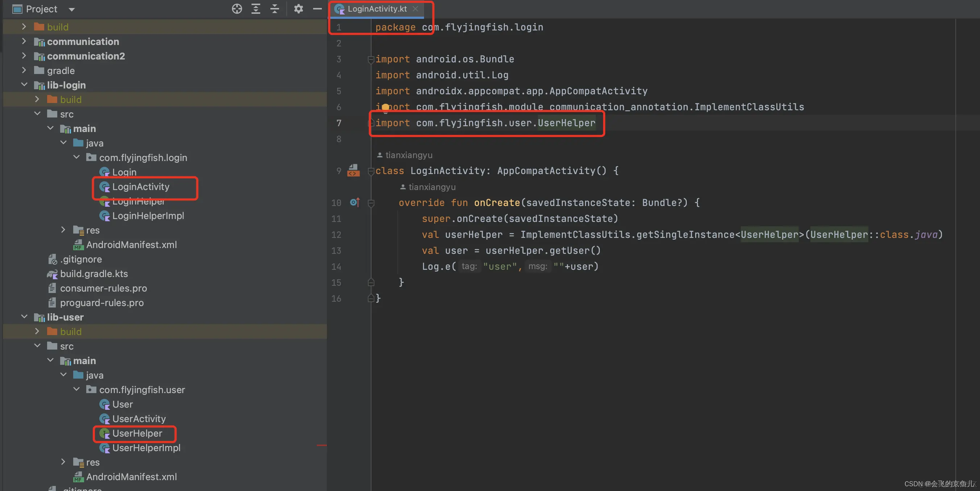This screenshot has width=980, height=491.
Task: Expand the communication module node
Action: pyautogui.click(x=24, y=41)
